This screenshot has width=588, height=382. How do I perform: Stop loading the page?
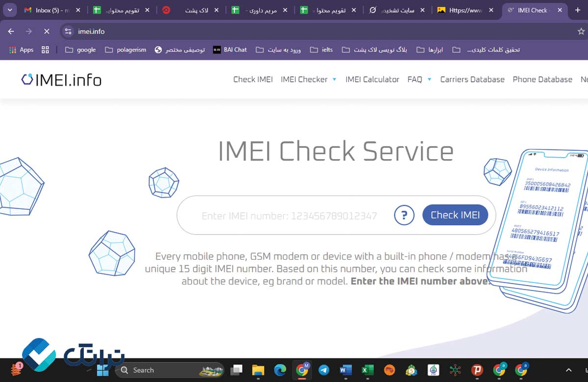[47, 31]
